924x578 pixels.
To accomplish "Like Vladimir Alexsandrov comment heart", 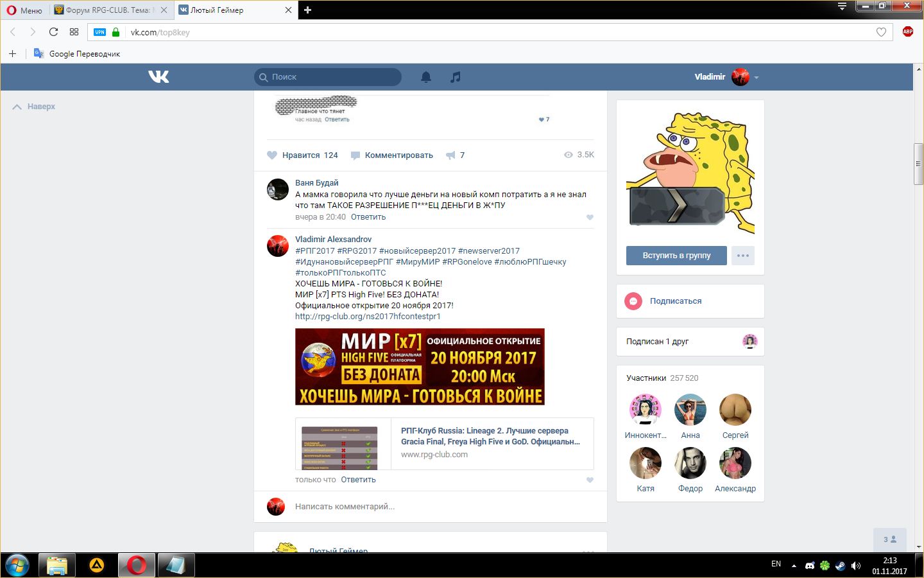I will (590, 480).
